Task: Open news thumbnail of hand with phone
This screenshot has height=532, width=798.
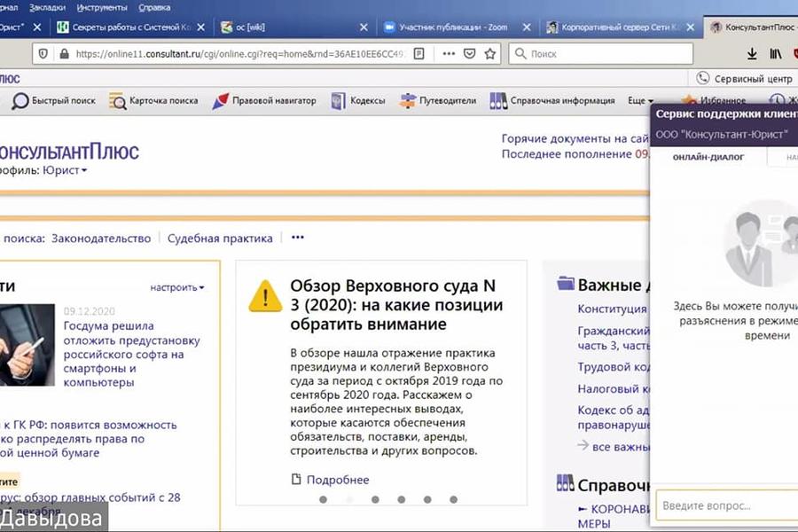Action: tap(27, 345)
